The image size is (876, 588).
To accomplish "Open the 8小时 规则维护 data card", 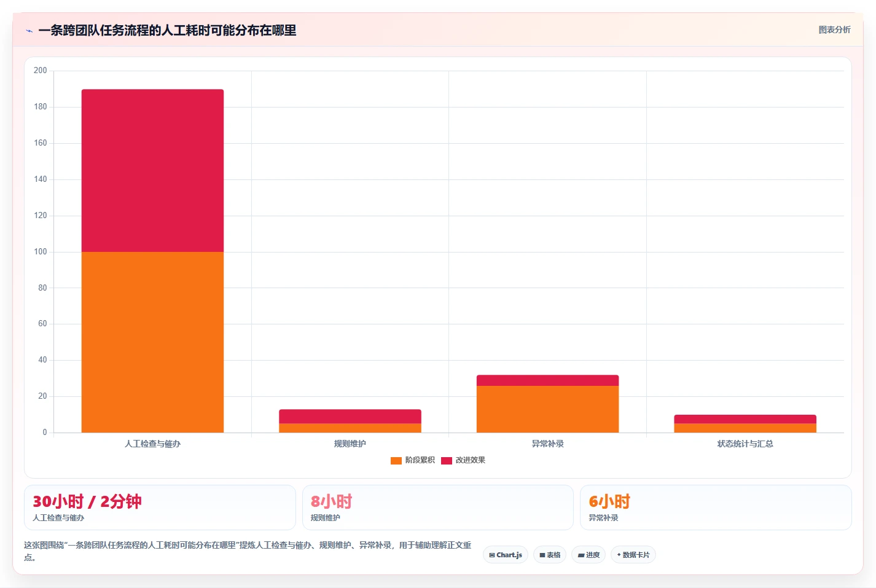I will click(437, 508).
